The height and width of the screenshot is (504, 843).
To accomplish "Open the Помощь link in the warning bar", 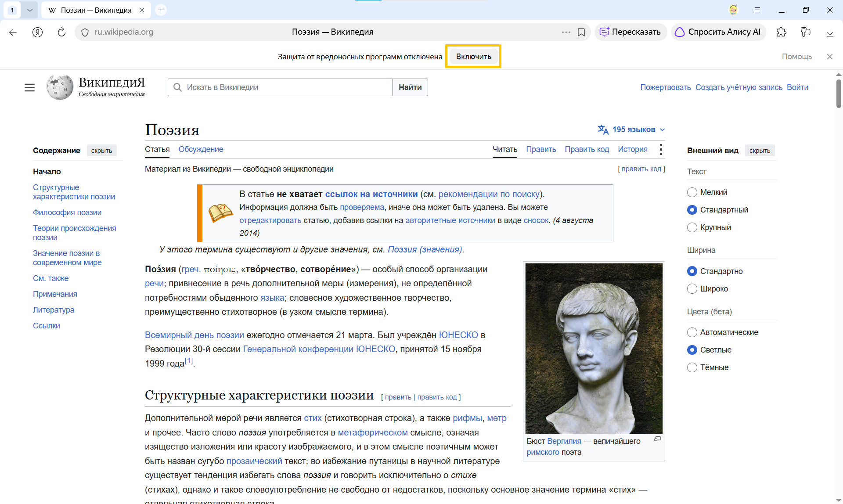I will (796, 57).
